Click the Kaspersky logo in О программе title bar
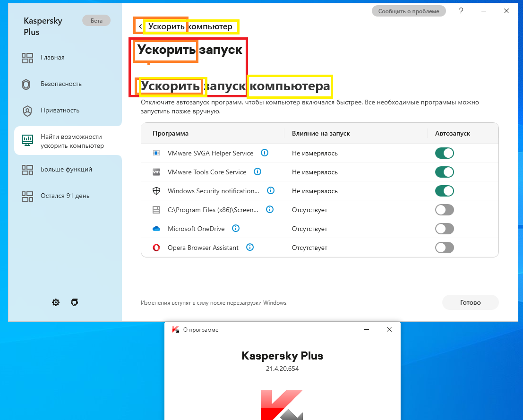 (176, 330)
